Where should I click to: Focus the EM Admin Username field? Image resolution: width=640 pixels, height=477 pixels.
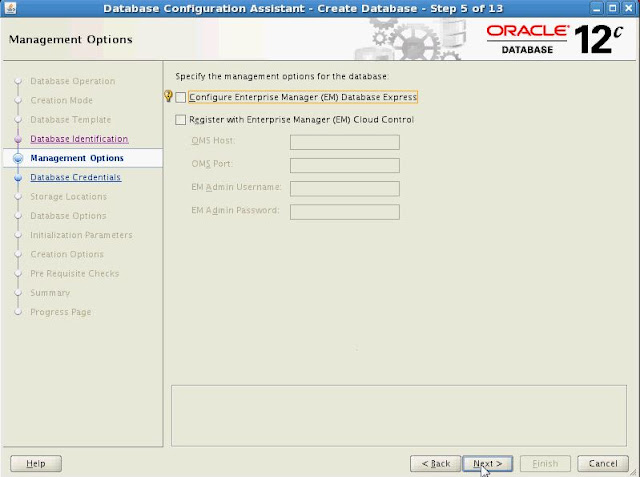click(344, 189)
